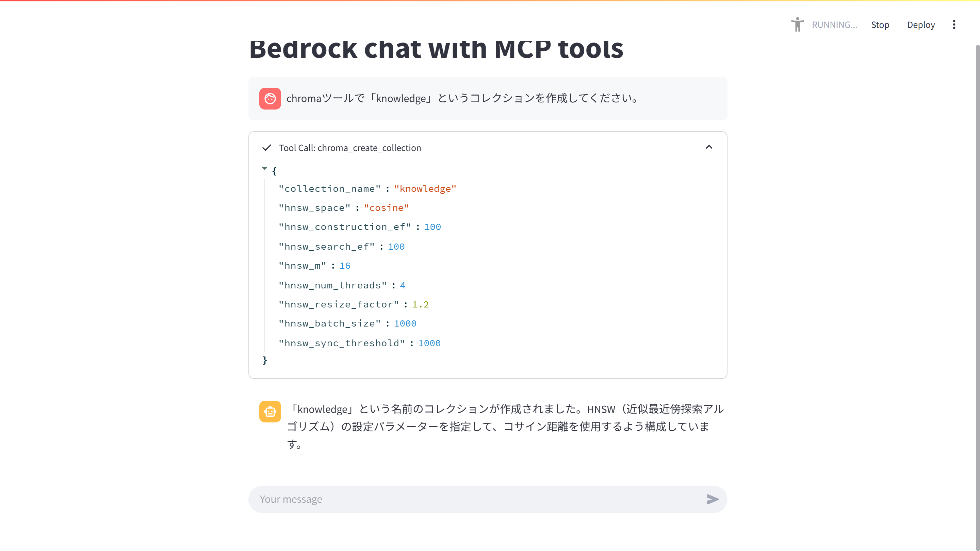Click the red smiley user avatar icon
Image resolution: width=980 pixels, height=551 pixels.
pyautogui.click(x=270, y=99)
